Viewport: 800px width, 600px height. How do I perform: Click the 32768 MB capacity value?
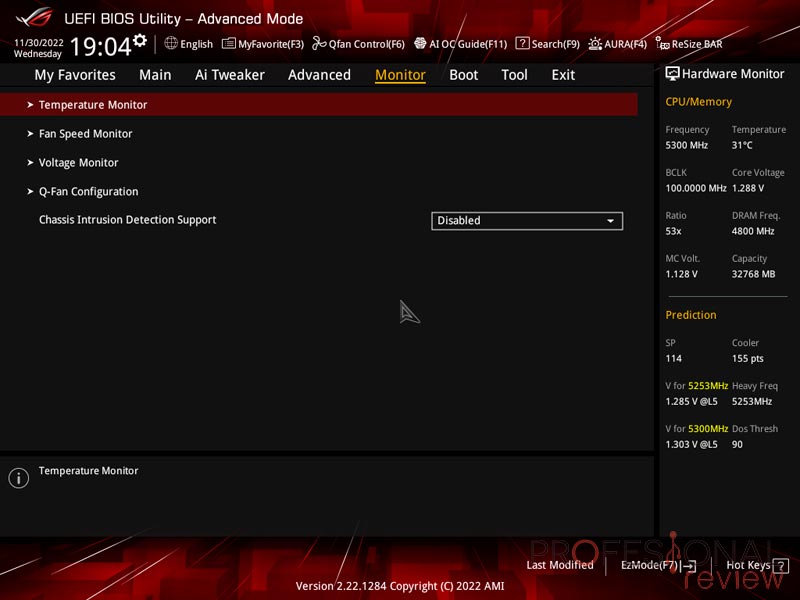tap(754, 274)
